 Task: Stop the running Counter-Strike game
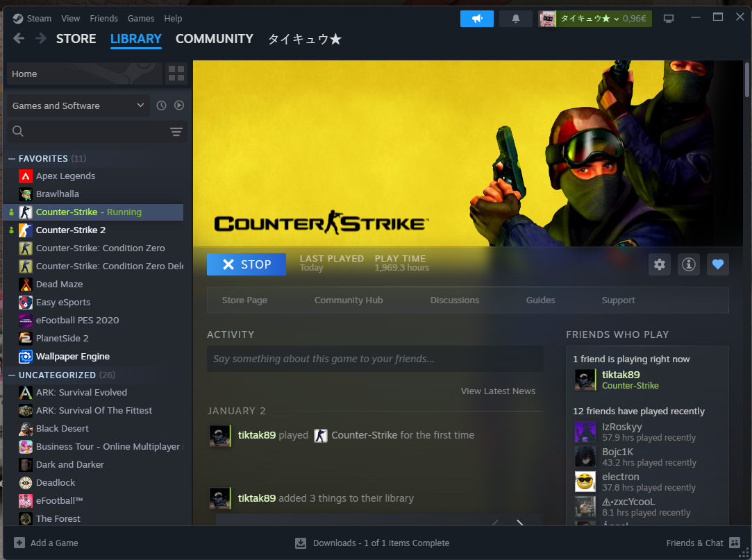(x=246, y=264)
